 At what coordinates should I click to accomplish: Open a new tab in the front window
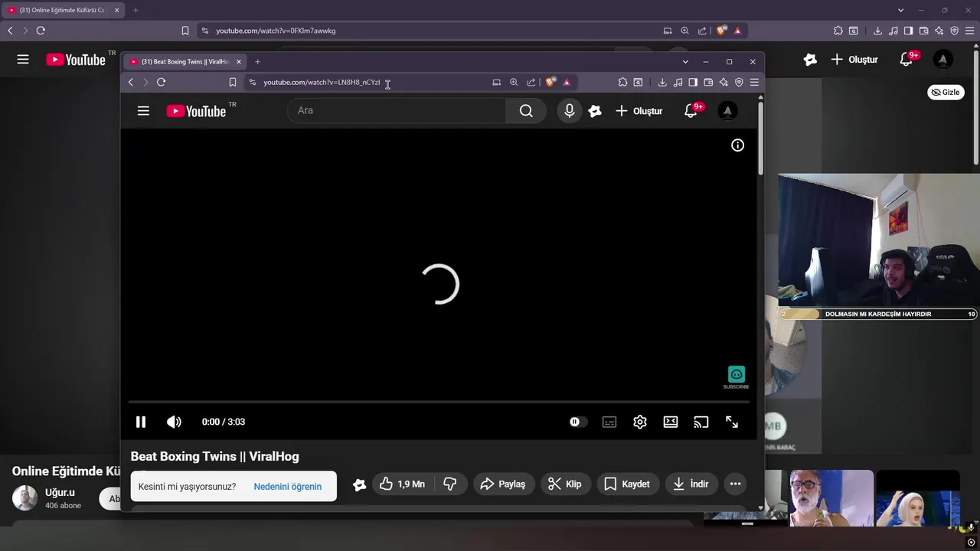pos(257,61)
